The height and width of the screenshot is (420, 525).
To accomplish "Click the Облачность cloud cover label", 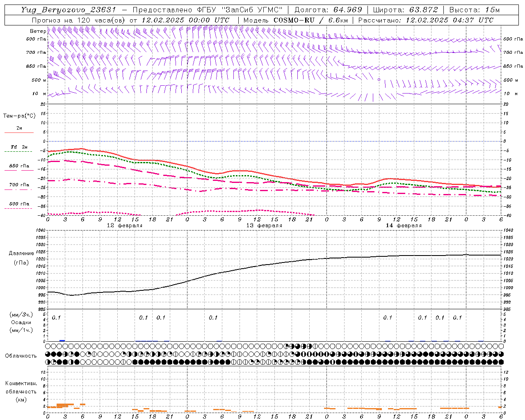I will click(21, 356).
